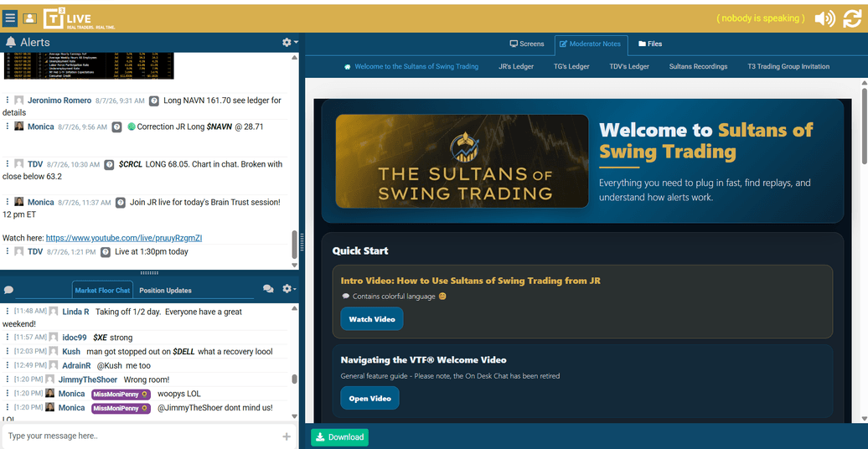Click question icon on Monica Brain Trust alert

pyautogui.click(x=120, y=203)
